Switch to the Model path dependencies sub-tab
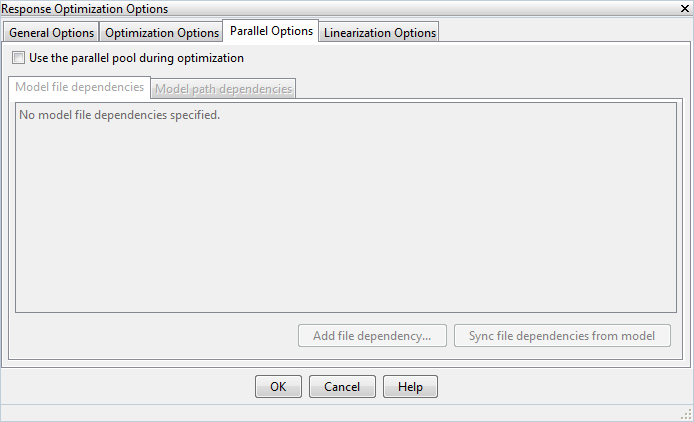The image size is (694, 422). (x=223, y=89)
